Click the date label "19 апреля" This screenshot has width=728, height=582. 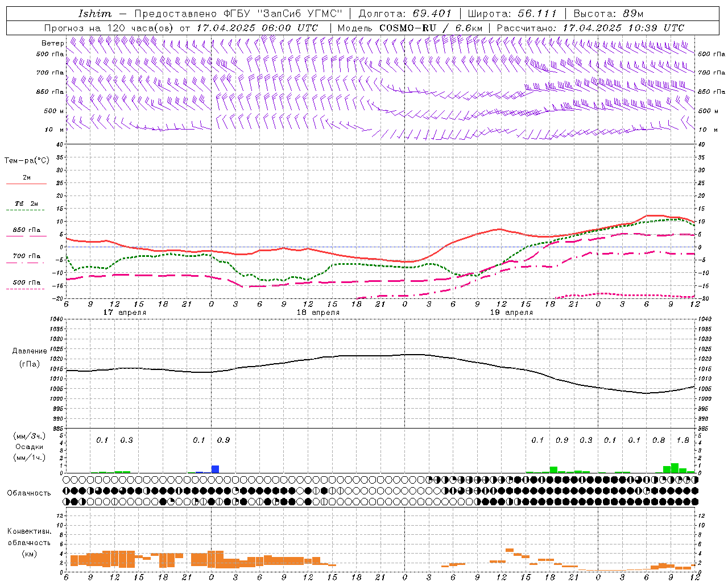[x=511, y=313]
